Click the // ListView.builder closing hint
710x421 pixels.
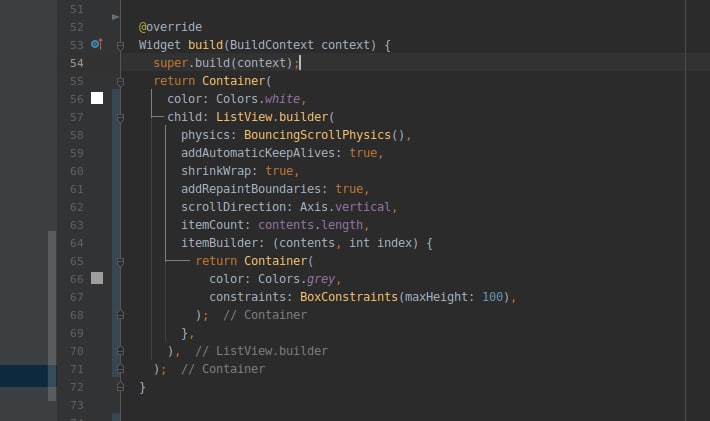[x=261, y=351]
